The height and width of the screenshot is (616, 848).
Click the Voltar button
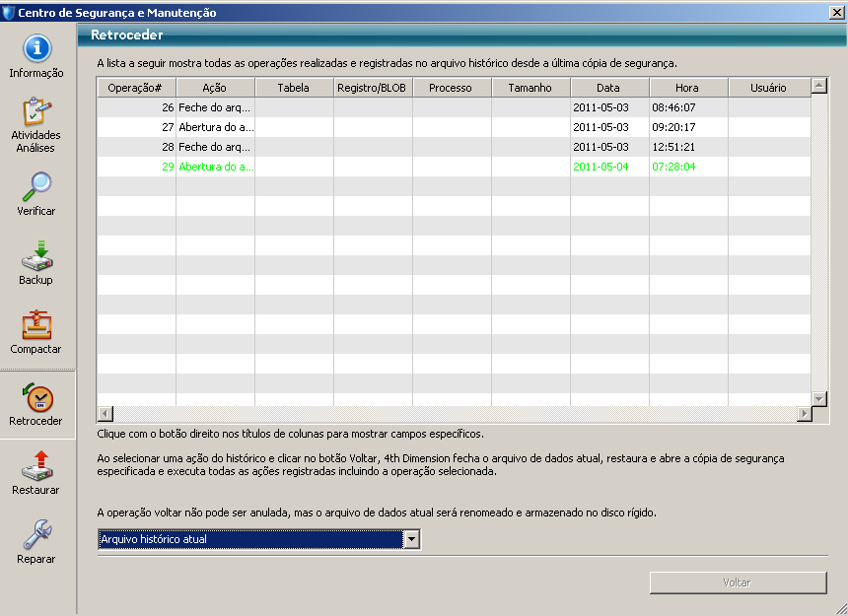(738, 582)
